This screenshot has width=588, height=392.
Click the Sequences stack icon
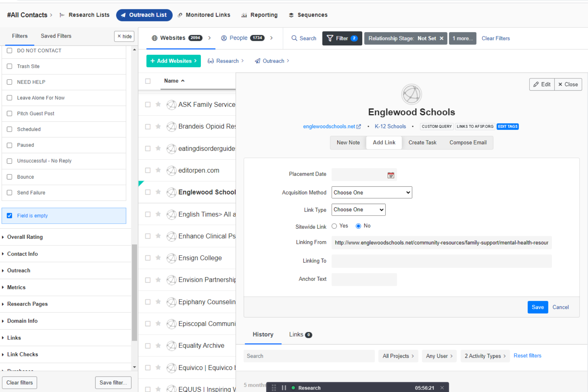click(x=291, y=15)
